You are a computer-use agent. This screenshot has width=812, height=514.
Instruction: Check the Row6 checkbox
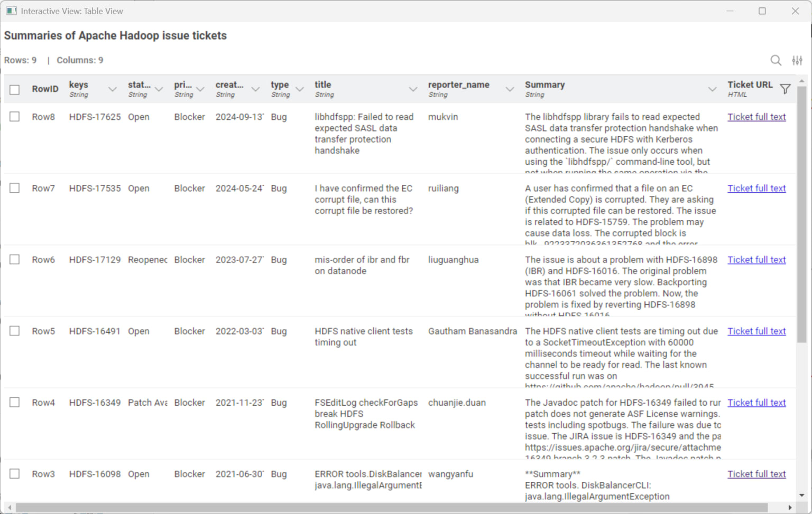pyautogui.click(x=15, y=259)
